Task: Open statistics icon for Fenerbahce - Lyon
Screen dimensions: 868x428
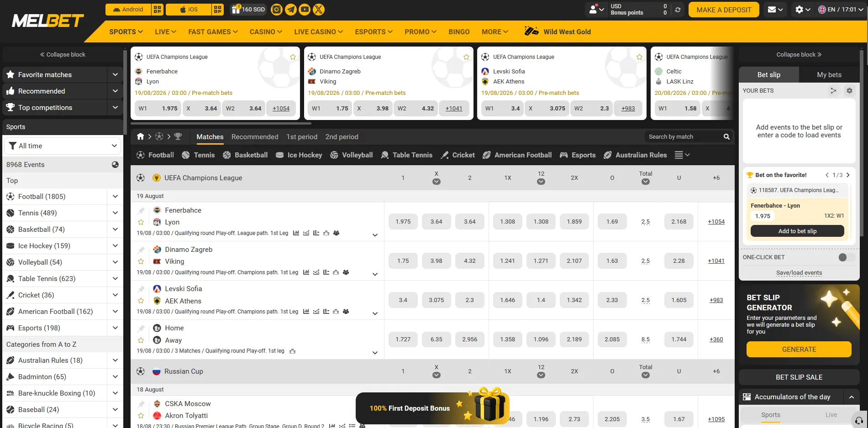Action: pyautogui.click(x=296, y=233)
